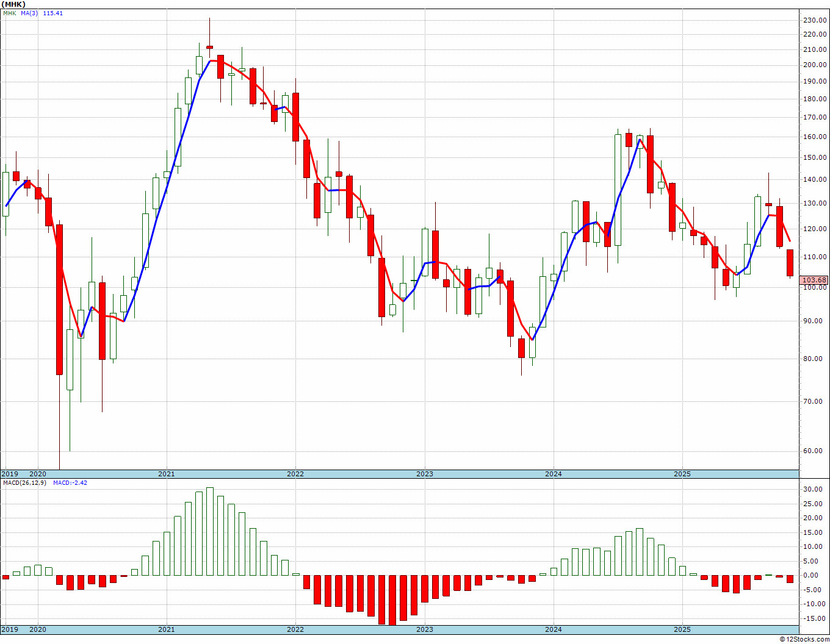Viewport: 830px width, 644px height.
Task: Click 130.00 on the price axis
Action: (815, 204)
